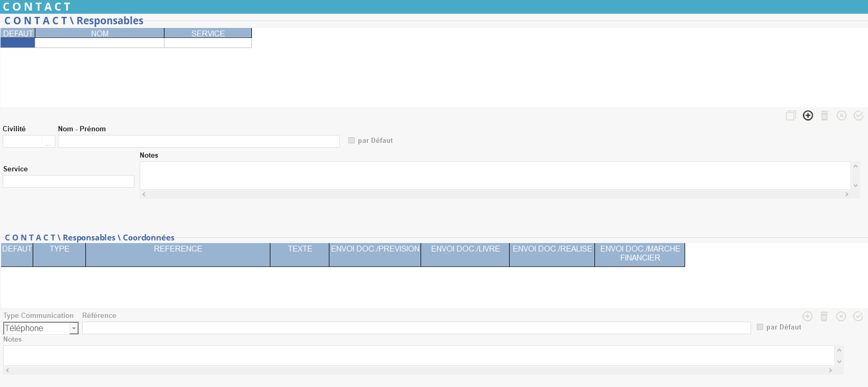Tick par Défaut checkbox beside Nom - Prénom
This screenshot has height=387, width=868.
tap(352, 140)
